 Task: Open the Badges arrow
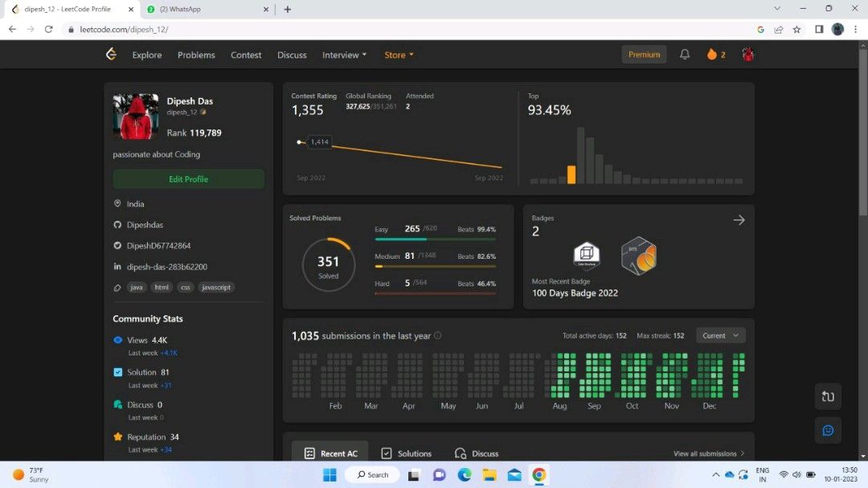(739, 220)
